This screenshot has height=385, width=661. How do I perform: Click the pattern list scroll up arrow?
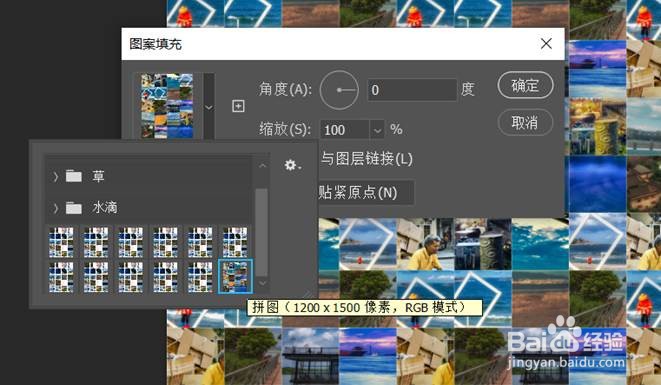coord(262,166)
